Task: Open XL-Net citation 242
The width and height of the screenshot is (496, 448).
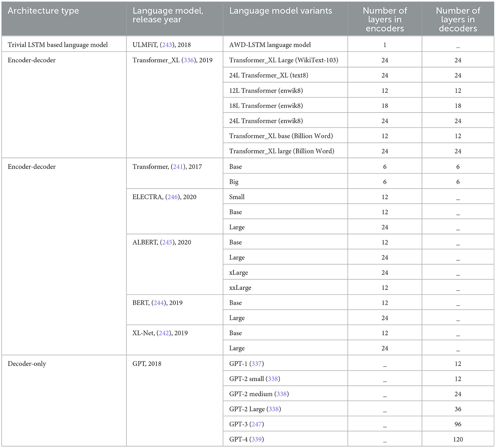Action: [x=164, y=333]
